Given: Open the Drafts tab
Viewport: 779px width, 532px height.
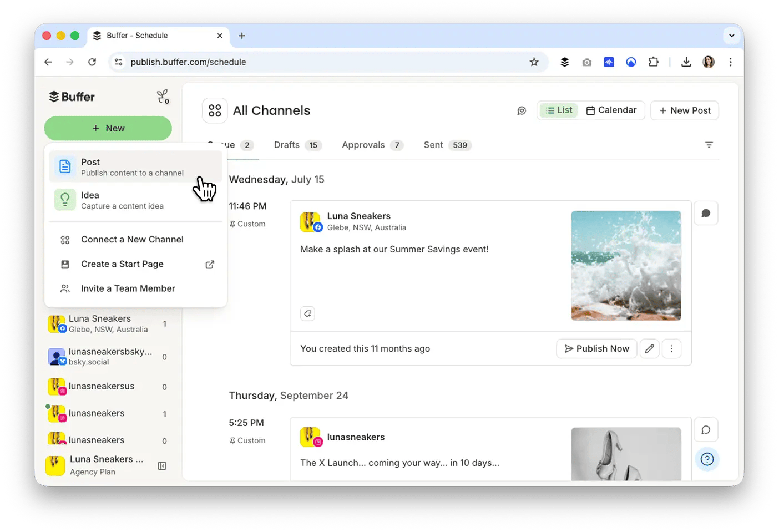Looking at the screenshot, I should [x=297, y=145].
